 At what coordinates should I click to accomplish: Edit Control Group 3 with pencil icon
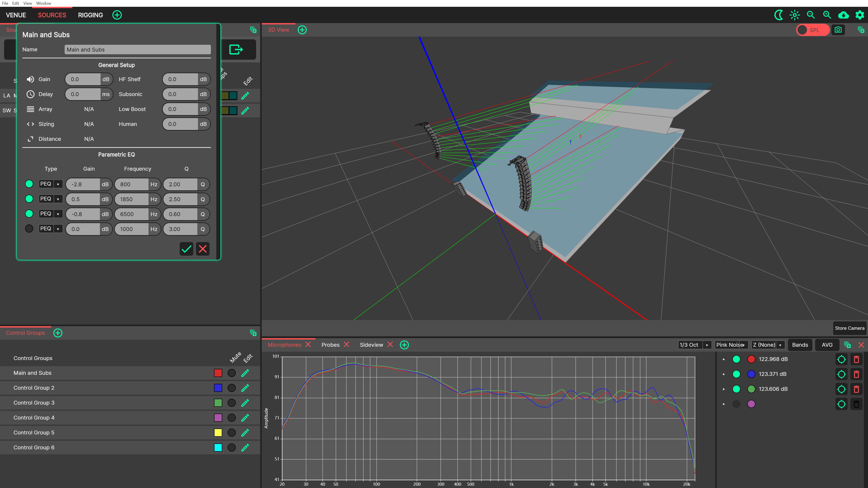point(245,403)
